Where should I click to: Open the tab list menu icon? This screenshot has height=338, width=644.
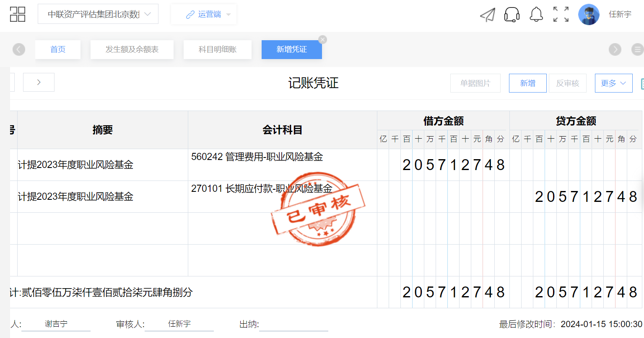click(637, 49)
